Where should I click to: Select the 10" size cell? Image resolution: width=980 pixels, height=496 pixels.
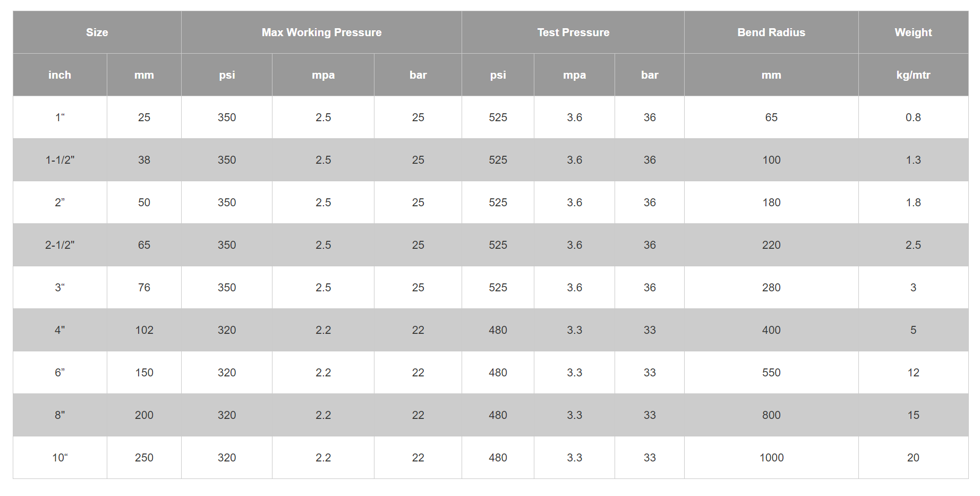point(60,458)
